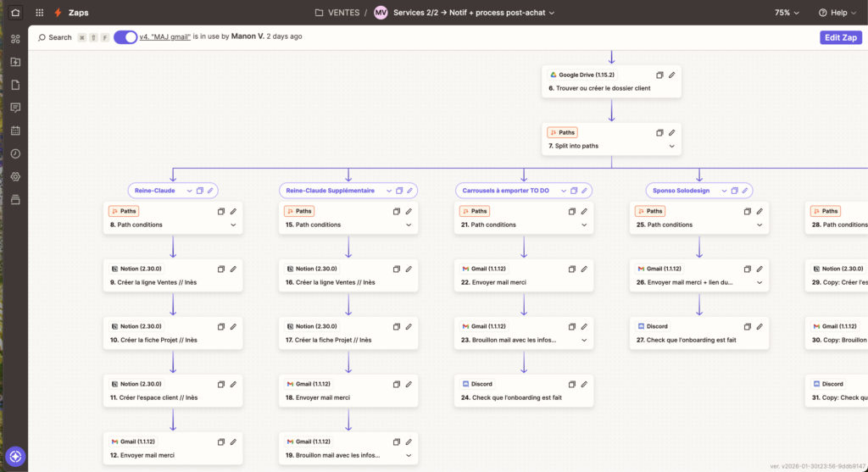This screenshot has width=868, height=472.
Task: Expand step 19 Brouillon mail chevron
Action: point(408,455)
